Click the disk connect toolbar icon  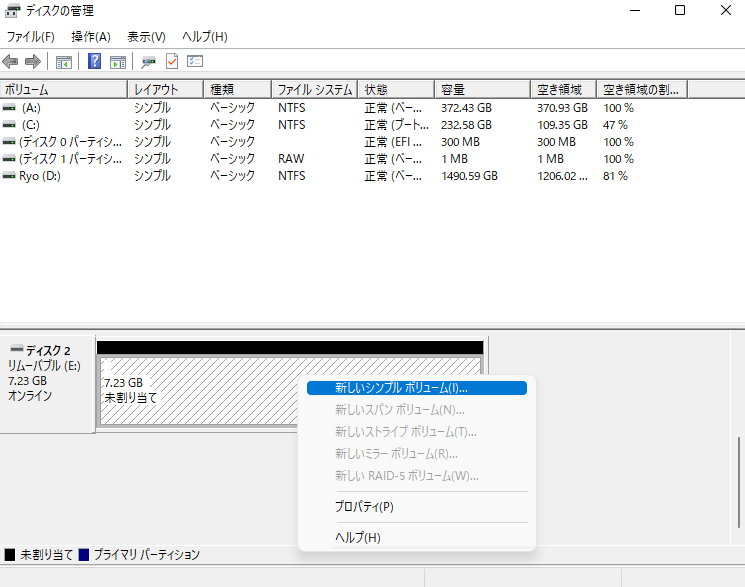tap(148, 62)
